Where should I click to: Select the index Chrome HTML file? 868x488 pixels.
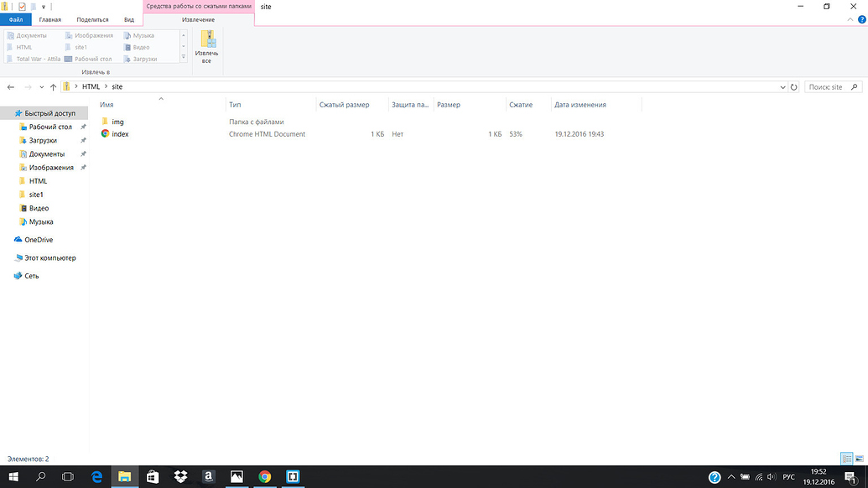[x=115, y=134]
